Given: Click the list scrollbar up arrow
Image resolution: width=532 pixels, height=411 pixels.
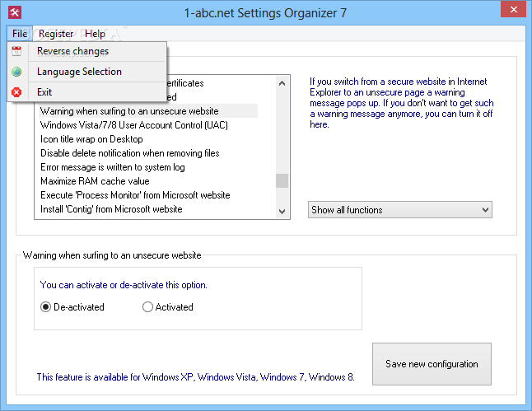Looking at the screenshot, I should pyautogui.click(x=282, y=83).
